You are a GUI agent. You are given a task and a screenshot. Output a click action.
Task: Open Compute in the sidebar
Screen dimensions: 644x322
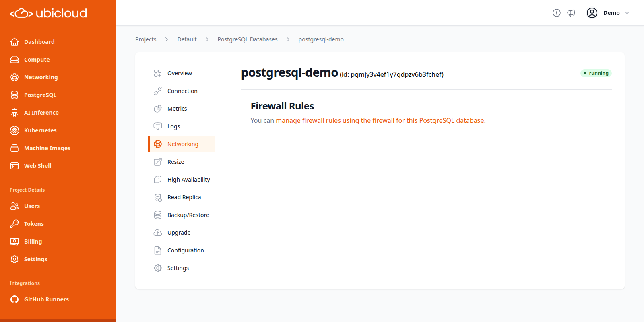[58, 60]
